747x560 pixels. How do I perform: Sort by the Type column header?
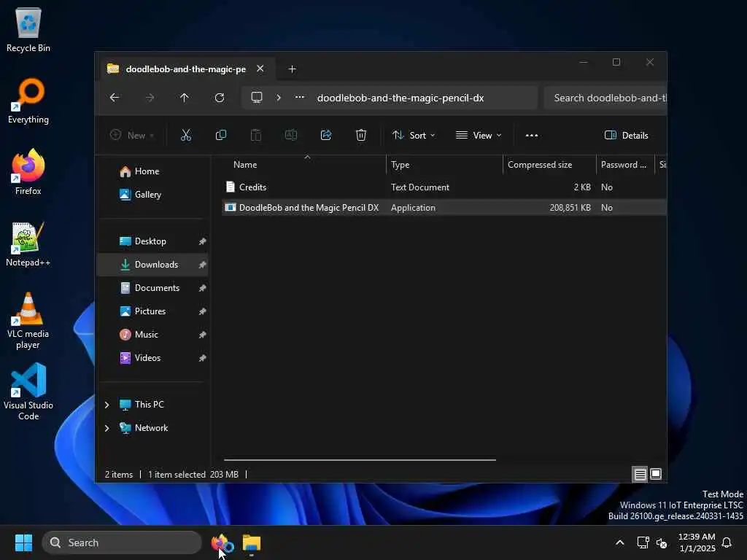point(444,165)
